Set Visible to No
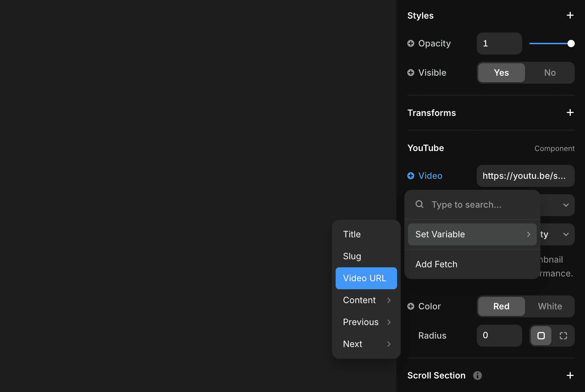Screen dimensions: 585x392 (x=550, y=73)
